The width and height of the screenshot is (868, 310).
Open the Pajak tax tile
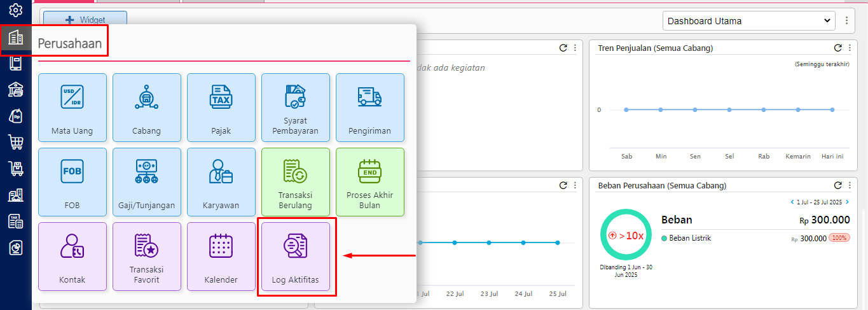pyautogui.click(x=221, y=107)
